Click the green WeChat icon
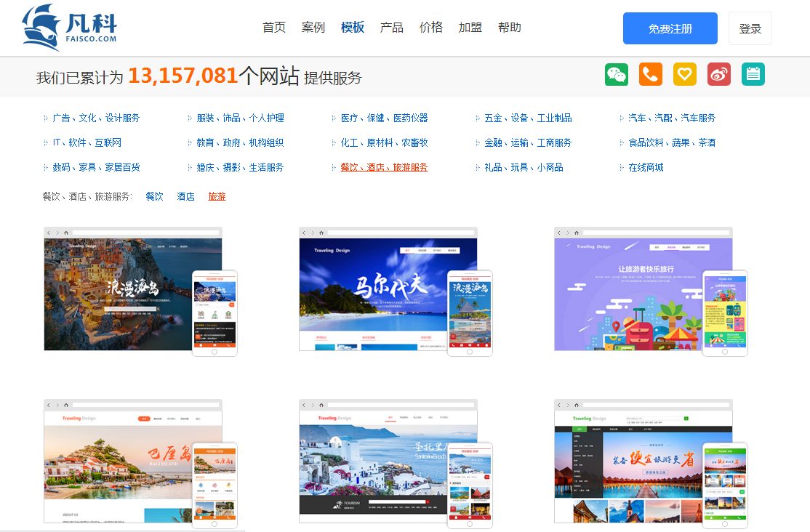Screen dimensions: 810x532 [x=617, y=74]
